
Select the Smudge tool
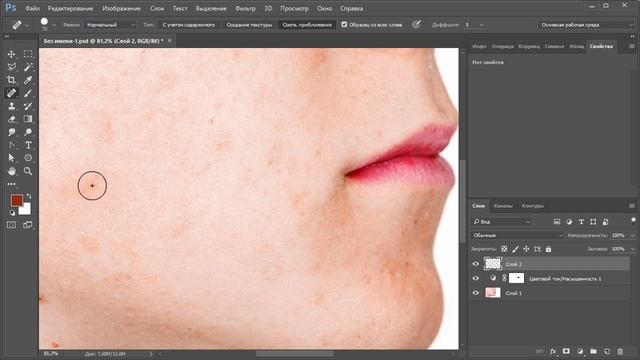11,132
